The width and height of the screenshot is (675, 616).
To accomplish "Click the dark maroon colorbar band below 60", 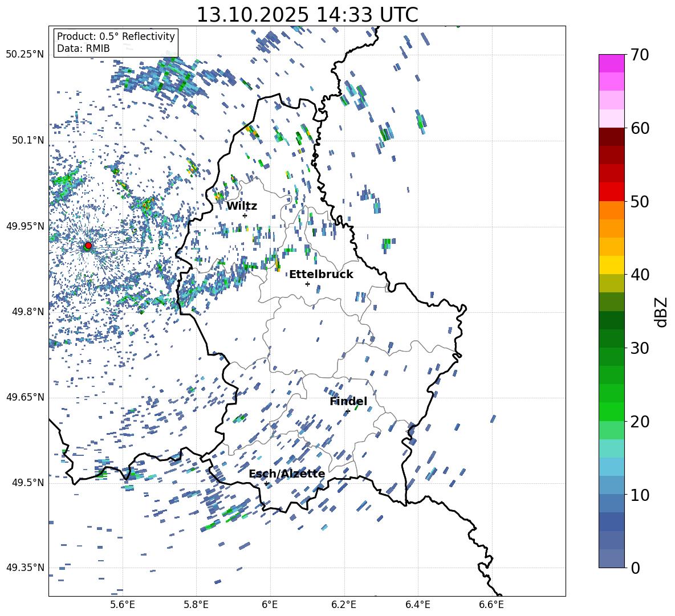I will (612, 137).
